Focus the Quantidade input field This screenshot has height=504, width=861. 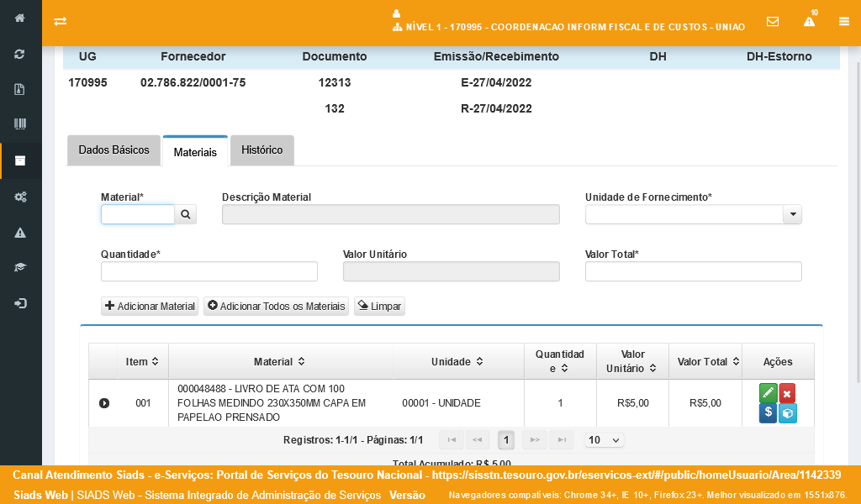(209, 271)
